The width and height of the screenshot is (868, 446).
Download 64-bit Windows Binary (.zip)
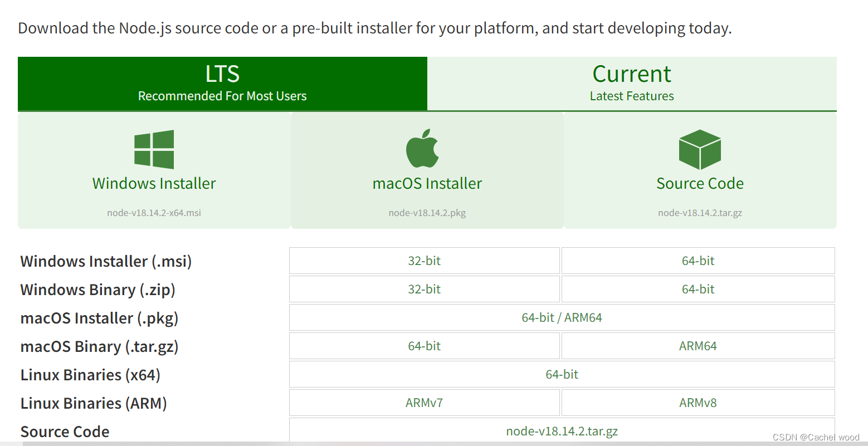[698, 289]
